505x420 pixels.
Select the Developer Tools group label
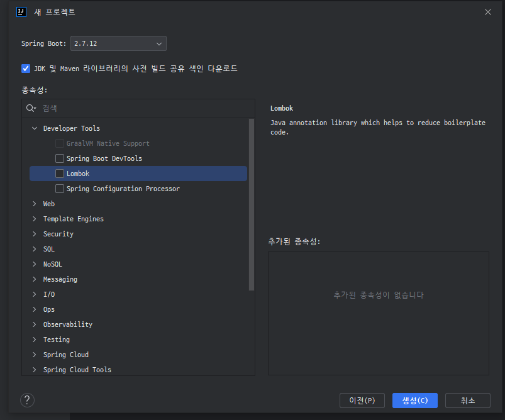(x=72, y=128)
